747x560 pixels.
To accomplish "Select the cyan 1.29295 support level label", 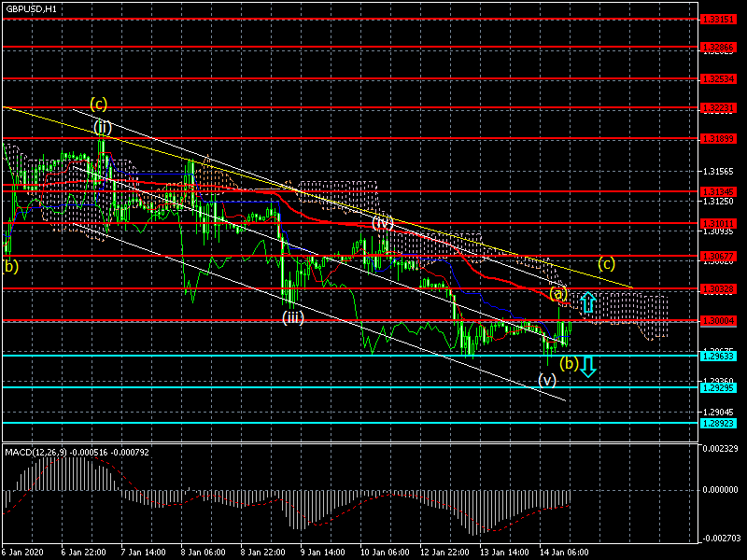I will click(718, 388).
